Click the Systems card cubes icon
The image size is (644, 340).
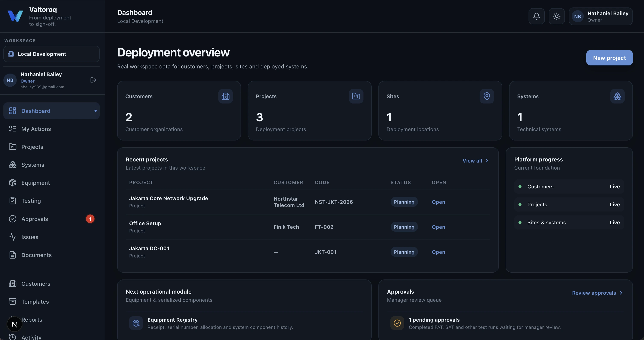(617, 96)
